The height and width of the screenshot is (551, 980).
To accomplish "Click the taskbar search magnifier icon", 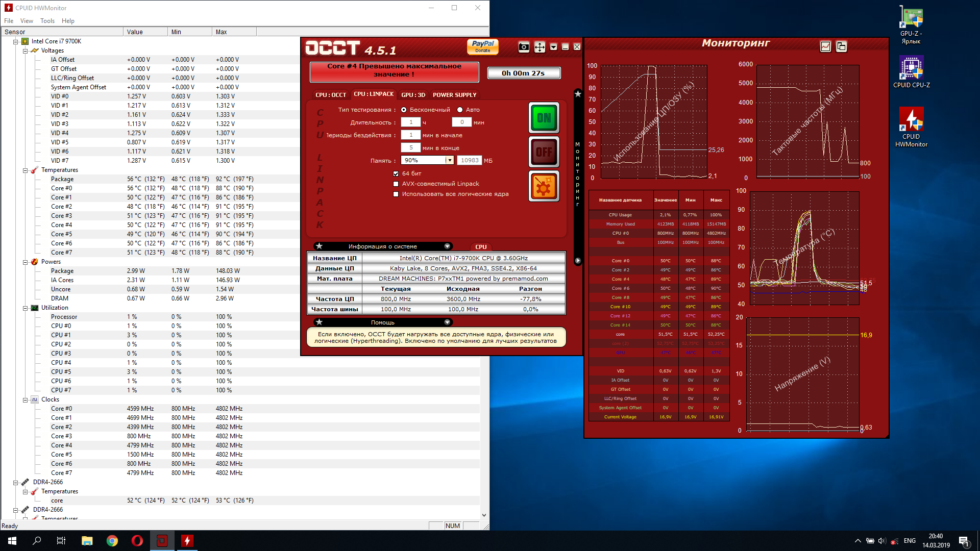I will [x=37, y=541].
